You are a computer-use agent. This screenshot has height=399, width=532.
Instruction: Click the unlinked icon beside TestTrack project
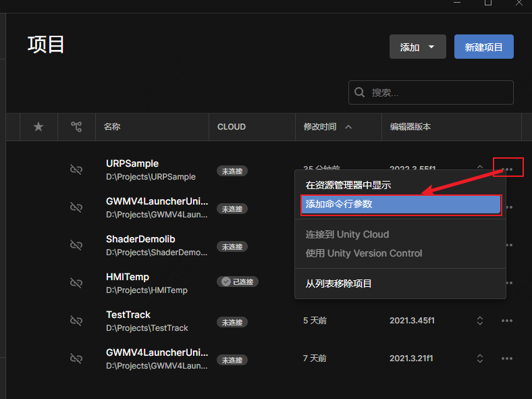76,321
